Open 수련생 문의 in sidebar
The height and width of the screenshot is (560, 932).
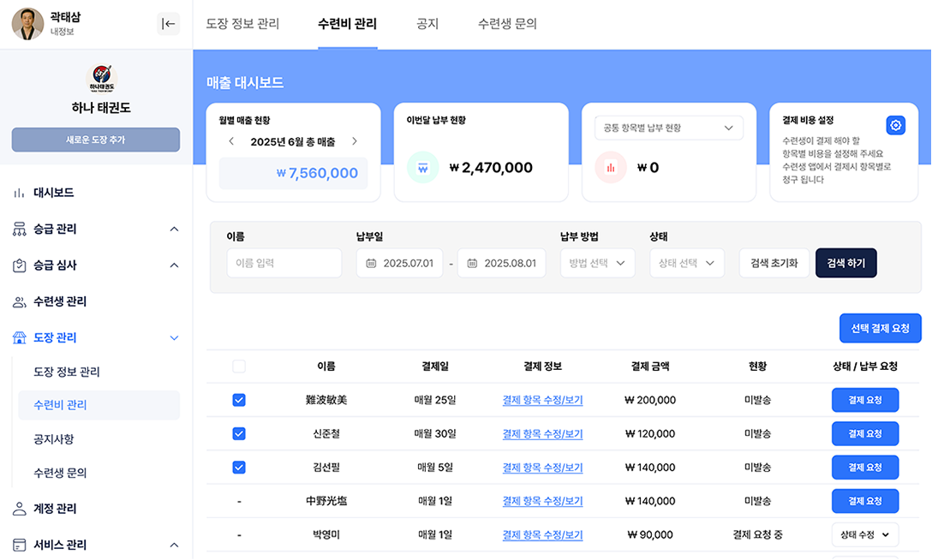tap(60, 473)
